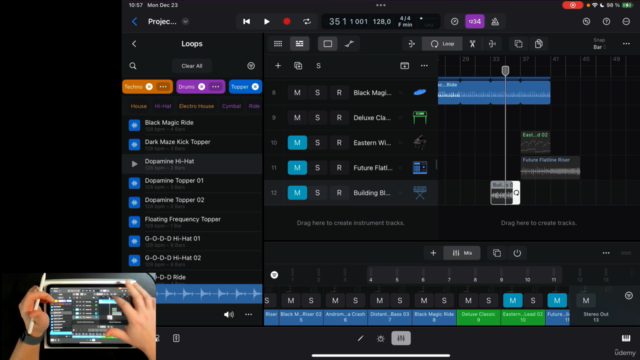
Task: Open the Snap Bar setting
Action: (599, 44)
